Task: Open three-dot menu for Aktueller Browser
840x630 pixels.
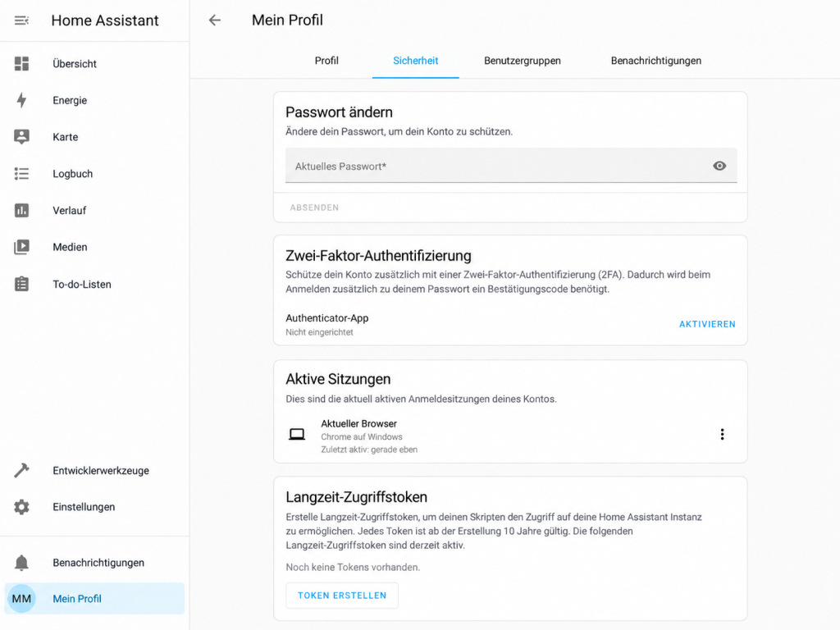Action: (722, 434)
